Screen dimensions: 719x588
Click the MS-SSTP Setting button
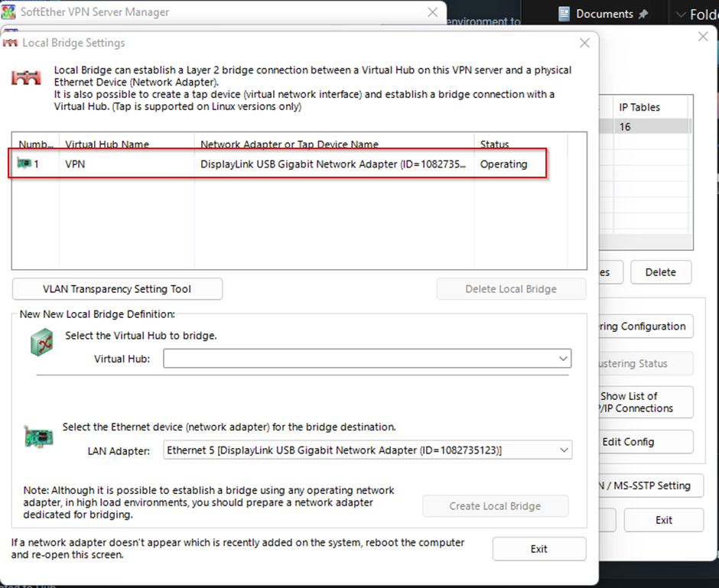[651, 486]
